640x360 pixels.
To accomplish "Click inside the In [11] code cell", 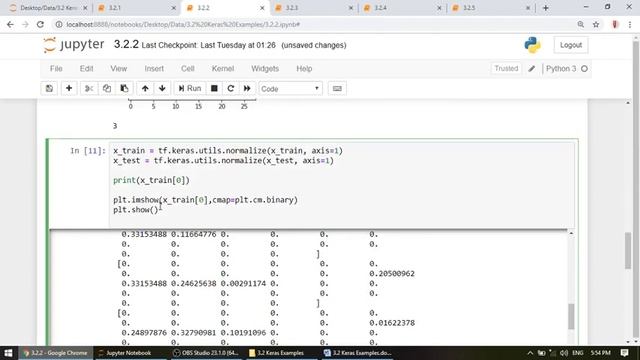I will click(x=341, y=185).
